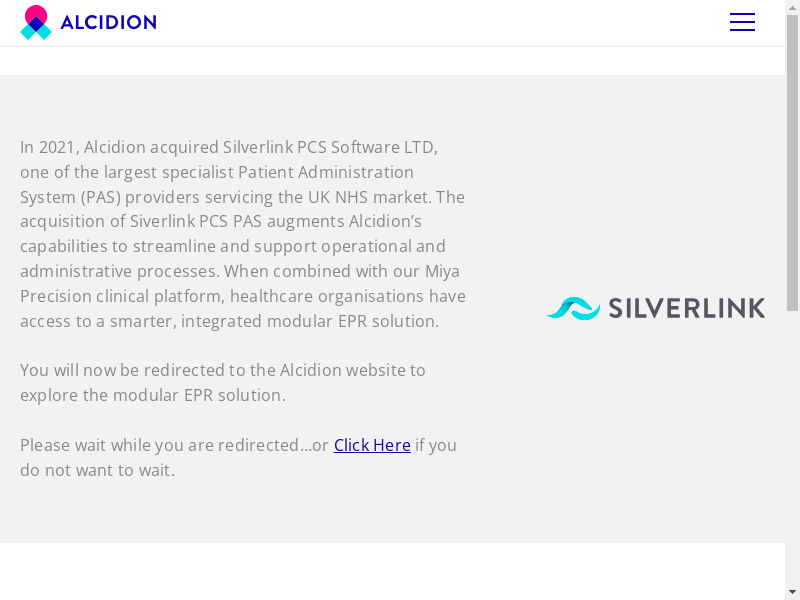Click the "You will now be redirected" paragraph

coord(223,382)
